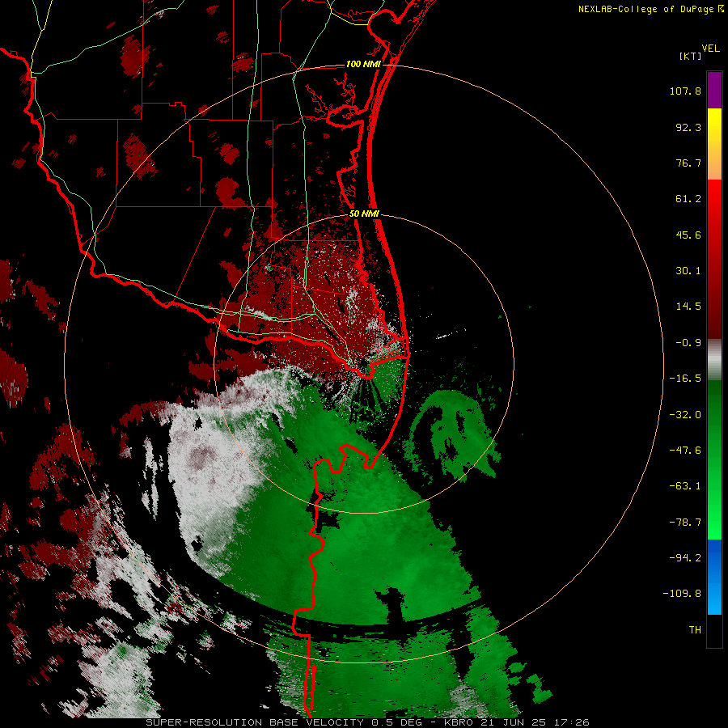Click the VEL legend title

(710, 49)
